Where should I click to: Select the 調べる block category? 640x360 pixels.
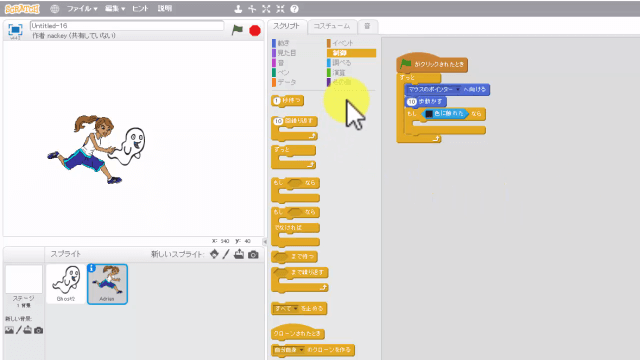(x=341, y=63)
